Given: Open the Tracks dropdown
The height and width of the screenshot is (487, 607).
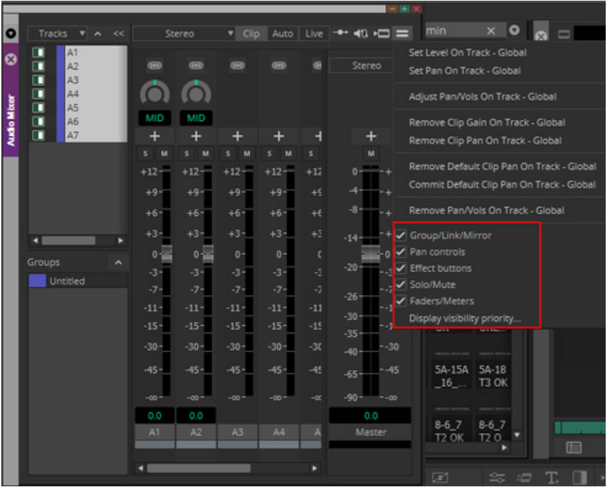Looking at the screenshot, I should coord(57,34).
